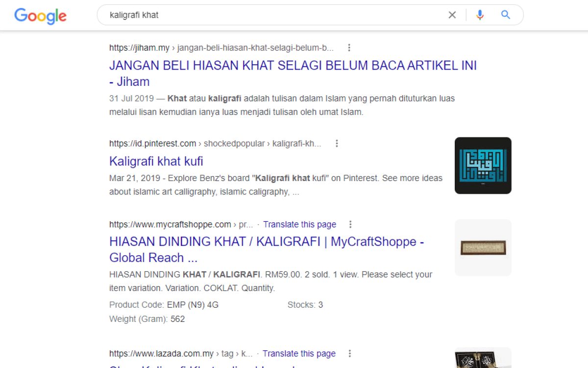Screen dimensions: 588x368
Task: Click the https://id.pinterest.com URL breadcrumb
Action: tap(216, 143)
